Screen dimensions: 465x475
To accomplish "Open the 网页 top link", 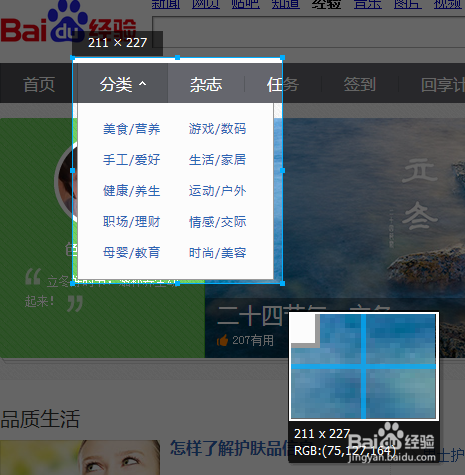I will tap(206, 4).
